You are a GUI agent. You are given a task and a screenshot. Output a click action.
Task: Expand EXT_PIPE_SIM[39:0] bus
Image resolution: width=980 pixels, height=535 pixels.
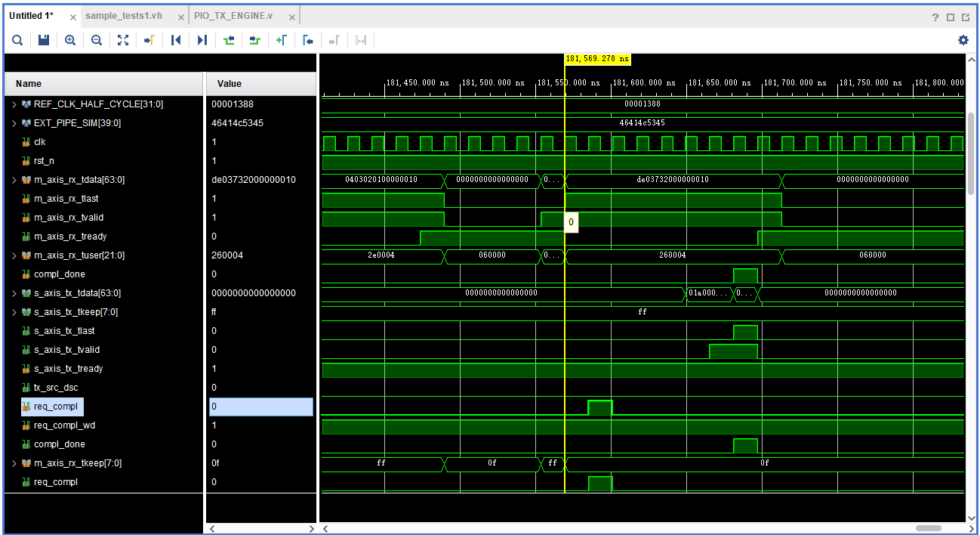click(14, 123)
